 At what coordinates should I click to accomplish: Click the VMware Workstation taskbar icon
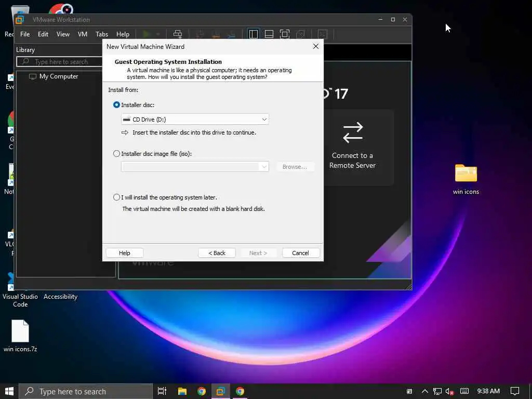[x=221, y=391]
